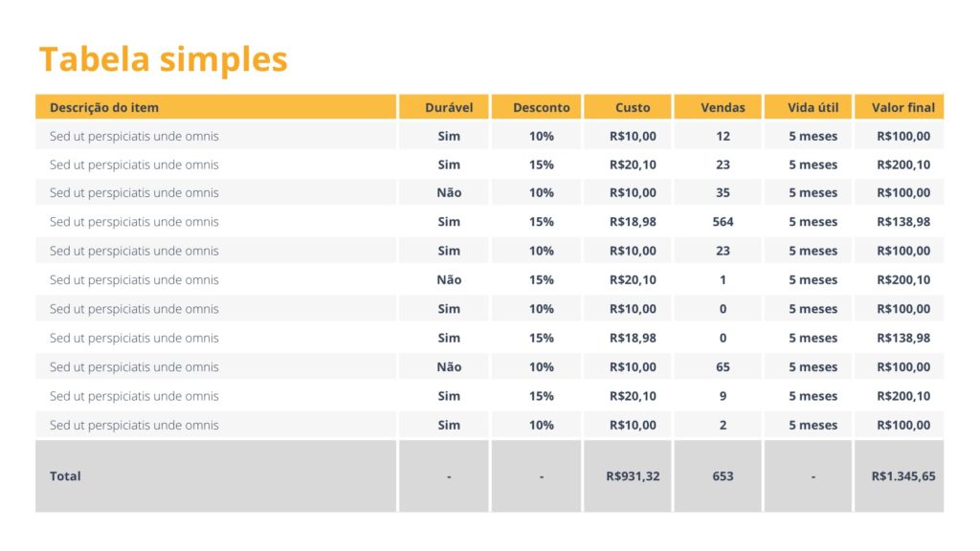
Task: Click the total sales value 653
Action: tap(723, 476)
